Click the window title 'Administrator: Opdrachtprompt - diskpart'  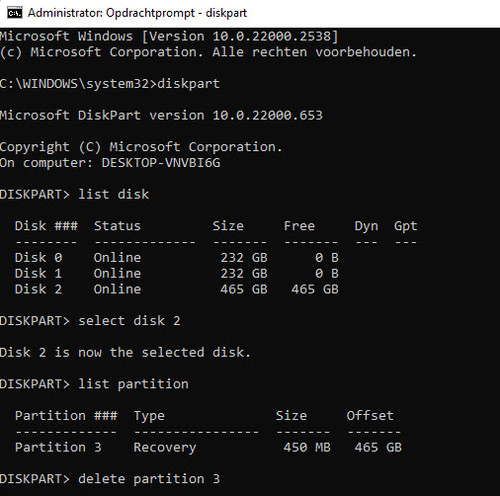(x=137, y=13)
